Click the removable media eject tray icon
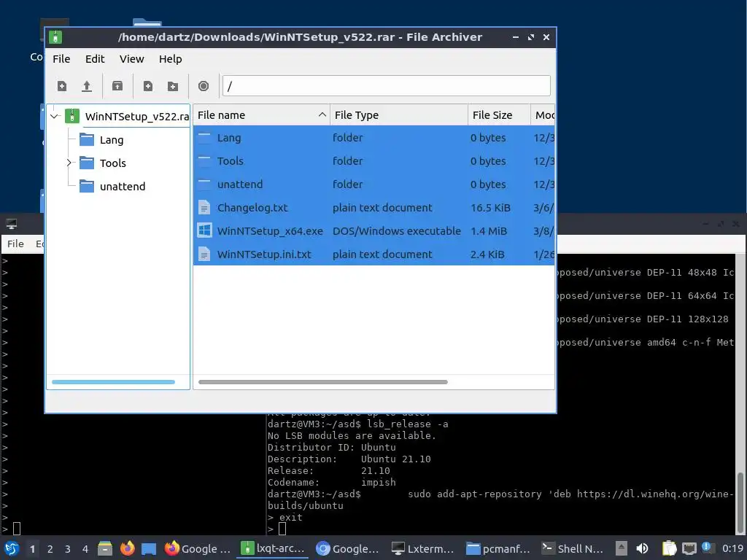This screenshot has width=747, height=560. pyautogui.click(x=621, y=548)
